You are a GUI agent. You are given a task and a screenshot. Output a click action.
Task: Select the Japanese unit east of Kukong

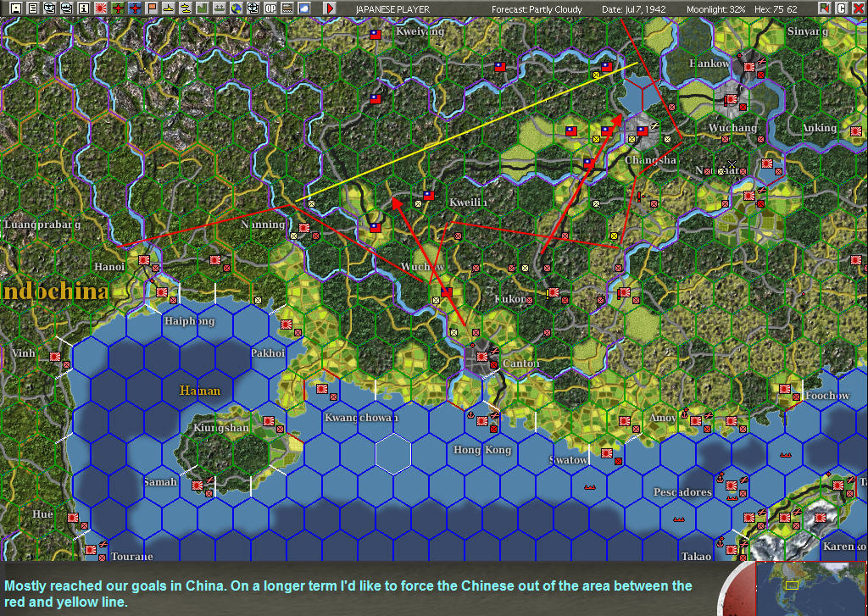pos(553,292)
